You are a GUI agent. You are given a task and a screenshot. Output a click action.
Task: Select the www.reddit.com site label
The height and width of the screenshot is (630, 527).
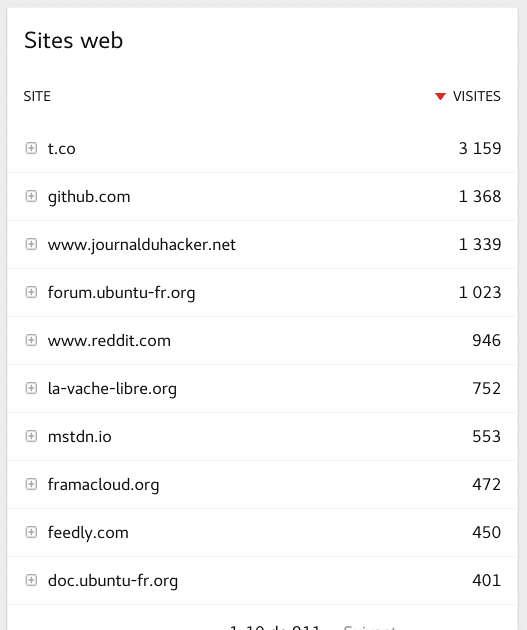pyautogui.click(x=109, y=341)
